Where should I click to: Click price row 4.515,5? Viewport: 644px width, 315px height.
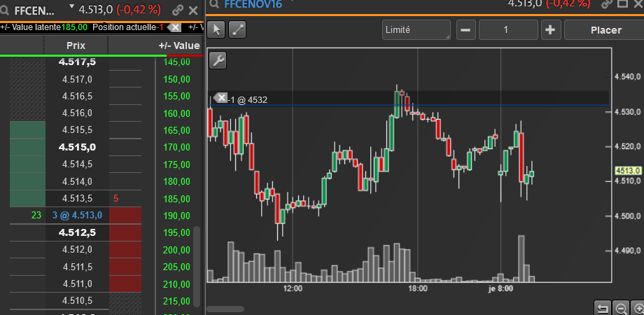point(77,129)
